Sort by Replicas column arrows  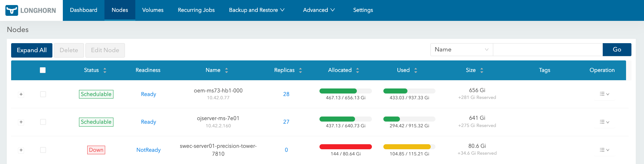pyautogui.click(x=300, y=70)
